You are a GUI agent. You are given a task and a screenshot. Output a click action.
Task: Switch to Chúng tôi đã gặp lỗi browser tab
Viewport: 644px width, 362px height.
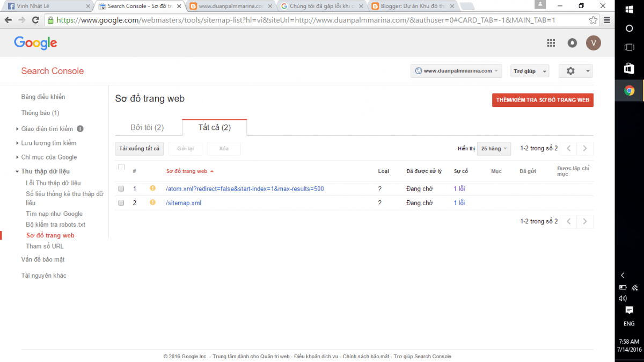[x=322, y=6]
